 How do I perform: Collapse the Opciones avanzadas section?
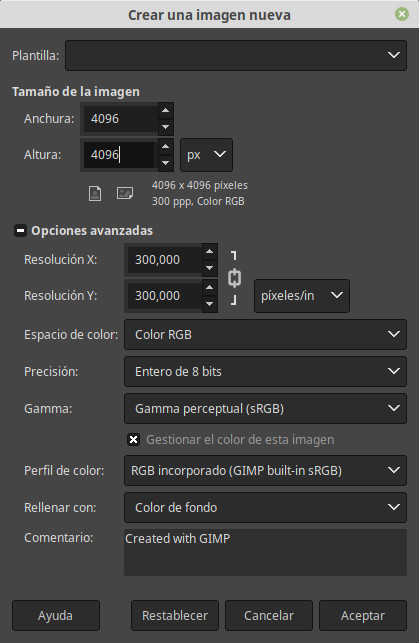click(x=20, y=230)
